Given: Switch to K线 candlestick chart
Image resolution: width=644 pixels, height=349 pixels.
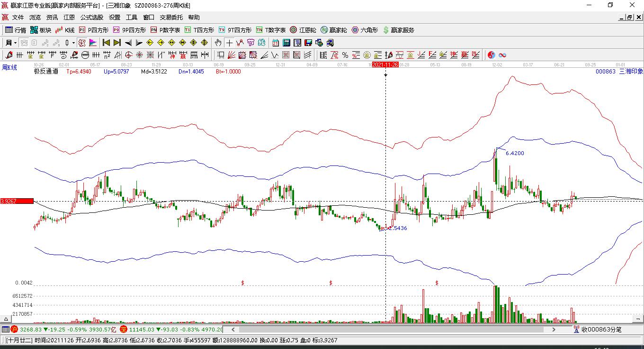Looking at the screenshot, I should [65, 30].
